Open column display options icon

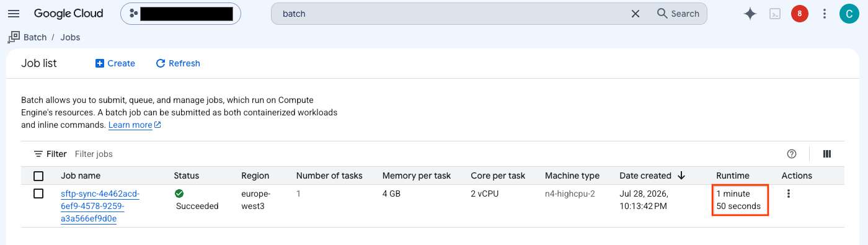826,154
